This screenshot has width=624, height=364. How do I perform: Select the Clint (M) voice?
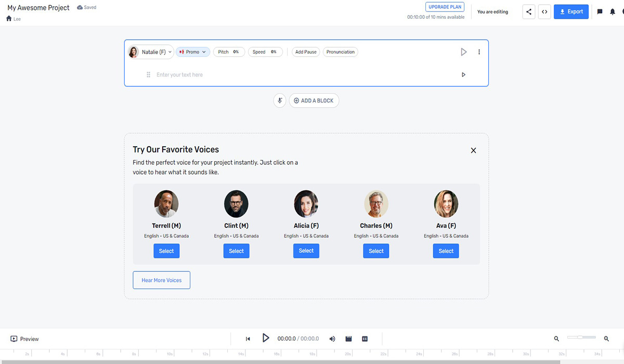[236, 251]
